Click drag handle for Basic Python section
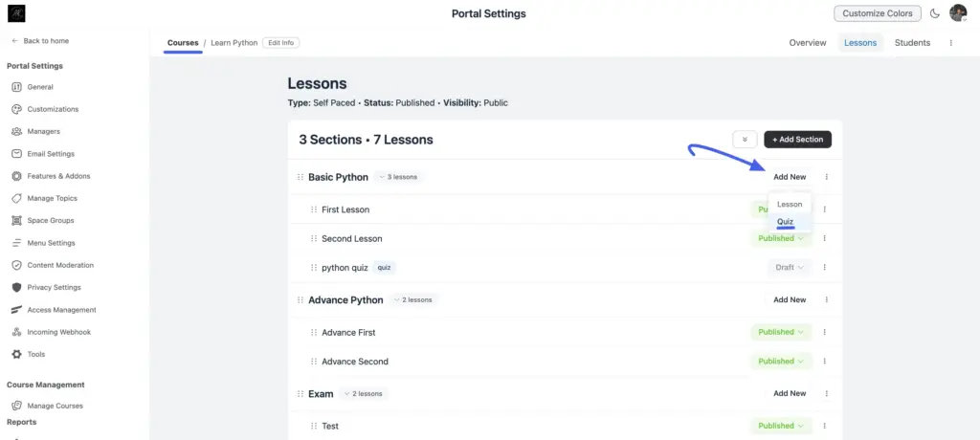 pos(301,177)
